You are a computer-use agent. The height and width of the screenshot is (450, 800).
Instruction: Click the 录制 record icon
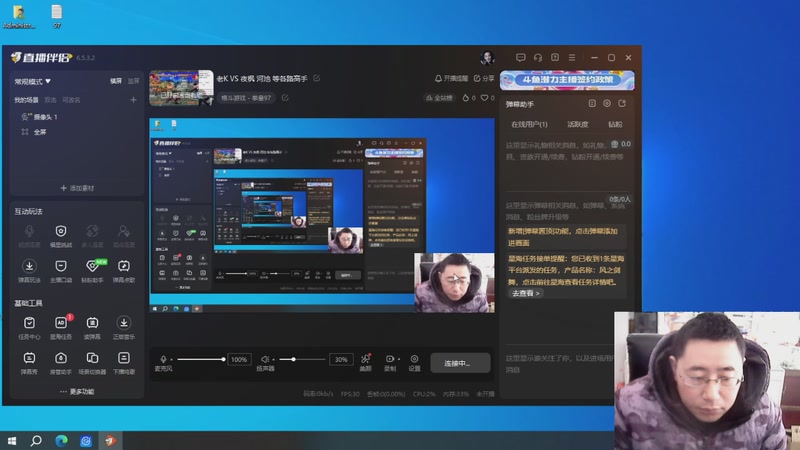(389, 359)
